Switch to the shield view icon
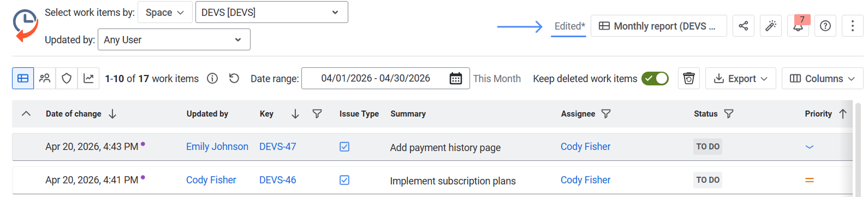Viewport: 868px width, 197px height. click(67, 78)
